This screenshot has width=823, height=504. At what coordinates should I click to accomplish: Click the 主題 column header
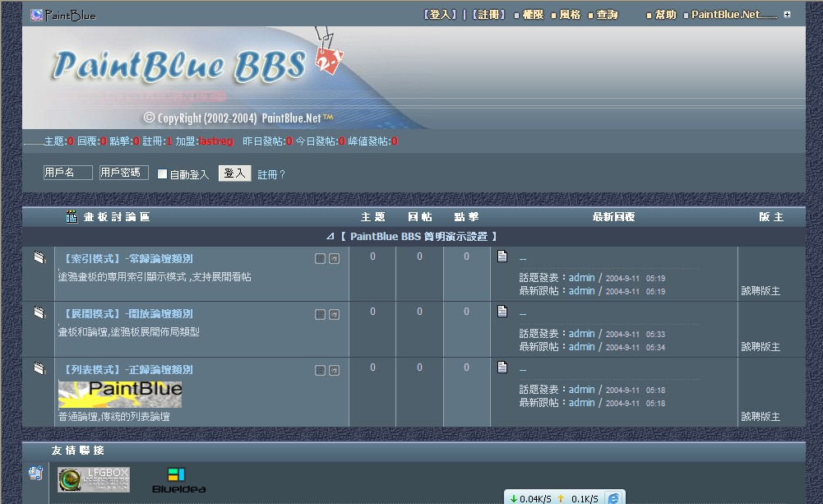click(x=372, y=217)
